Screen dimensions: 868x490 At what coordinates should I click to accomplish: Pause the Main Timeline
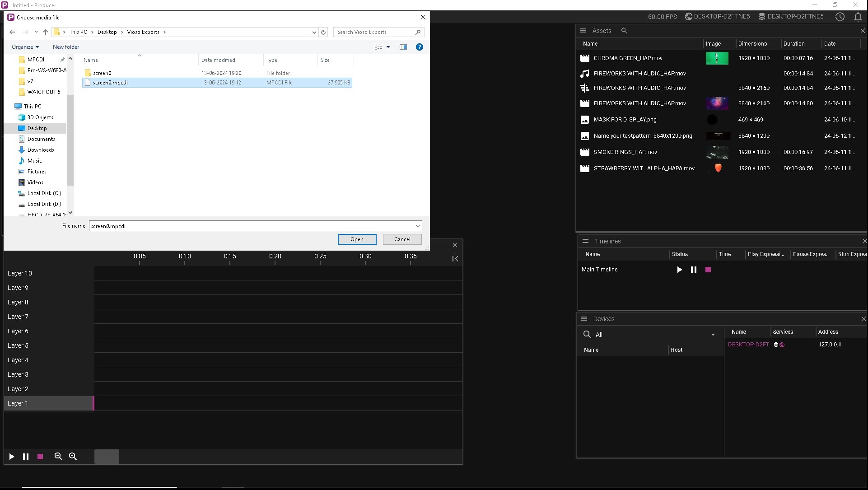(x=694, y=270)
